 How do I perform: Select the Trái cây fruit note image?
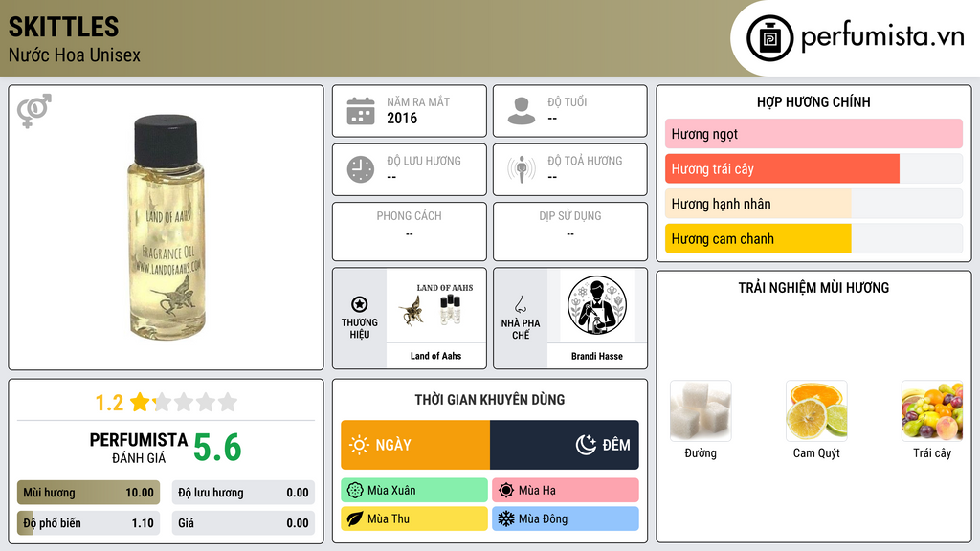932,411
